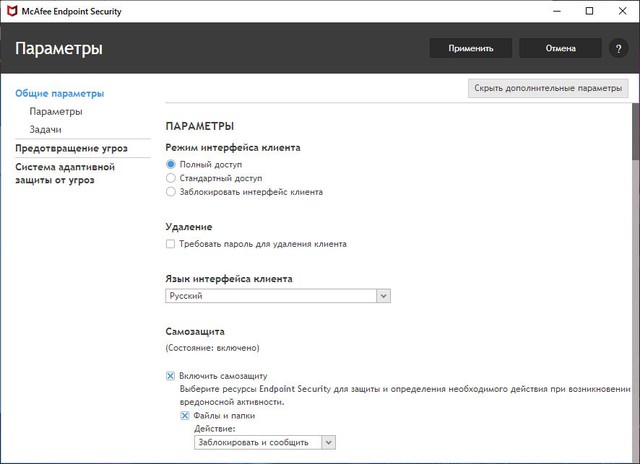This screenshot has height=464, width=640.
Task: Click the McAfee shield logo icon
Action: (13, 12)
